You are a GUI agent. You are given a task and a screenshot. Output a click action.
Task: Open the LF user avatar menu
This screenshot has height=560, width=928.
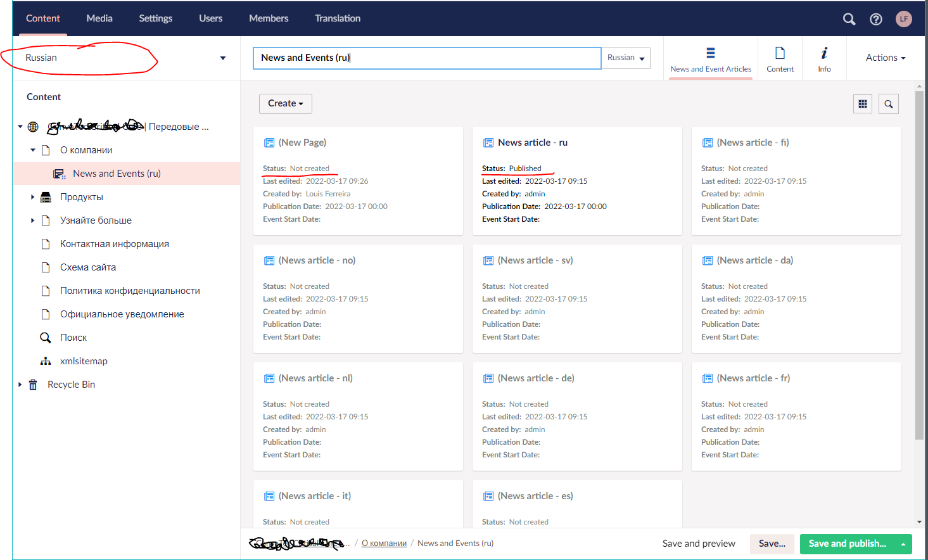tap(904, 19)
